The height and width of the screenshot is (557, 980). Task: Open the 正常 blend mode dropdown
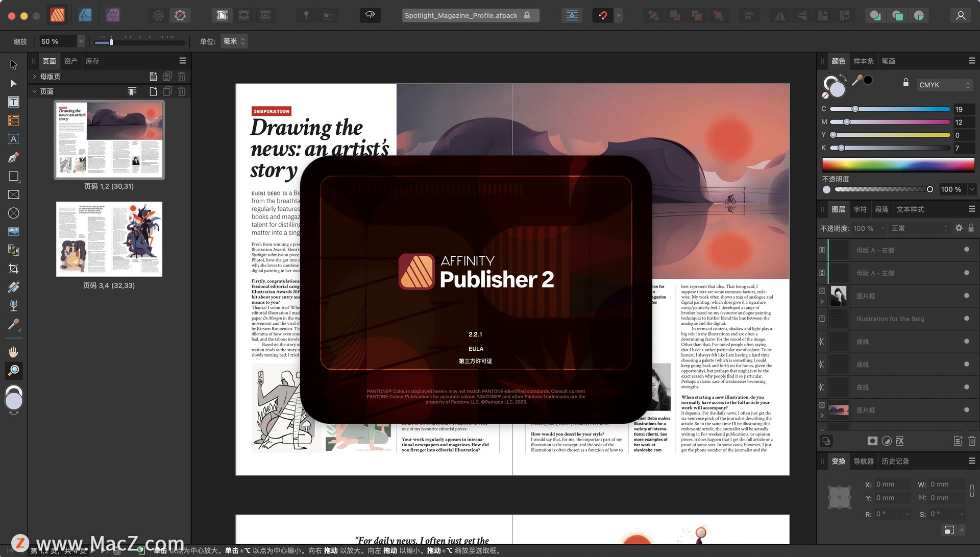click(919, 228)
